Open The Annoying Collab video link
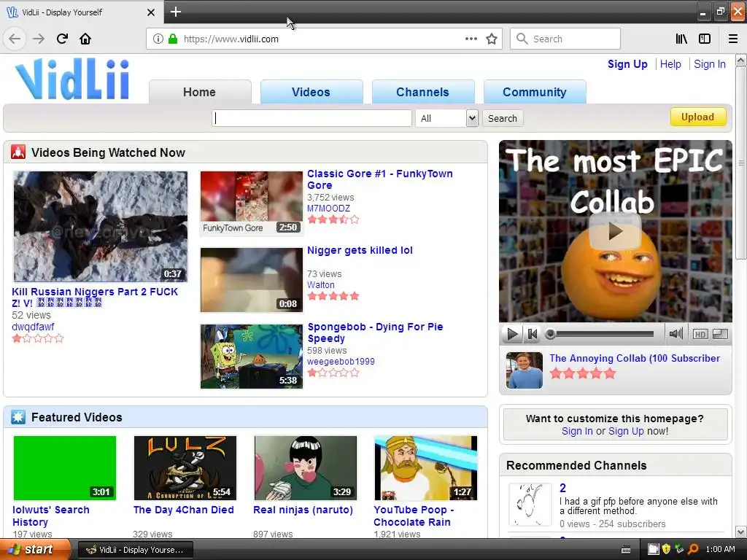Image resolution: width=747 pixels, height=560 pixels. (635, 358)
